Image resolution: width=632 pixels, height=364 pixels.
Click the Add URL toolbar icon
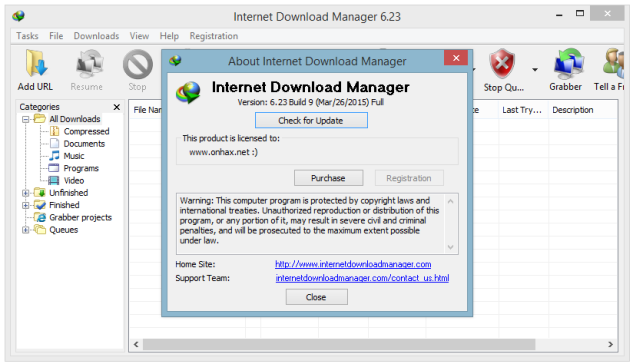[x=36, y=64]
